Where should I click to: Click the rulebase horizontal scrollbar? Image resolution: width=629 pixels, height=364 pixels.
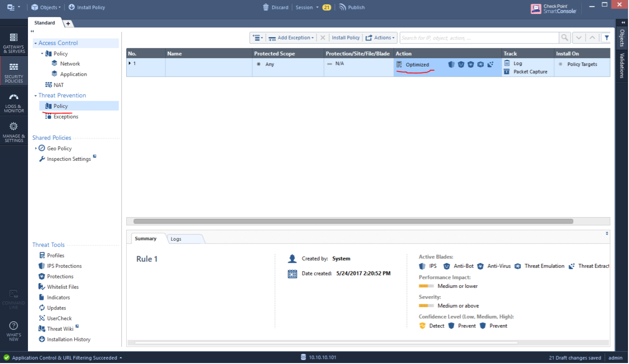click(x=353, y=221)
